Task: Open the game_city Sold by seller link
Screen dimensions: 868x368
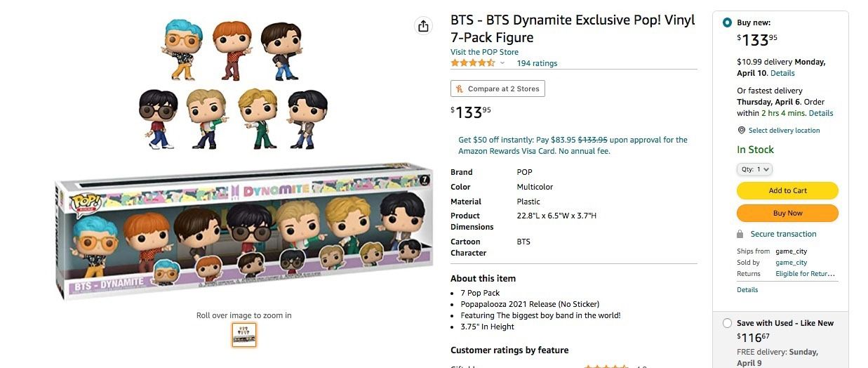Action: [x=791, y=263]
